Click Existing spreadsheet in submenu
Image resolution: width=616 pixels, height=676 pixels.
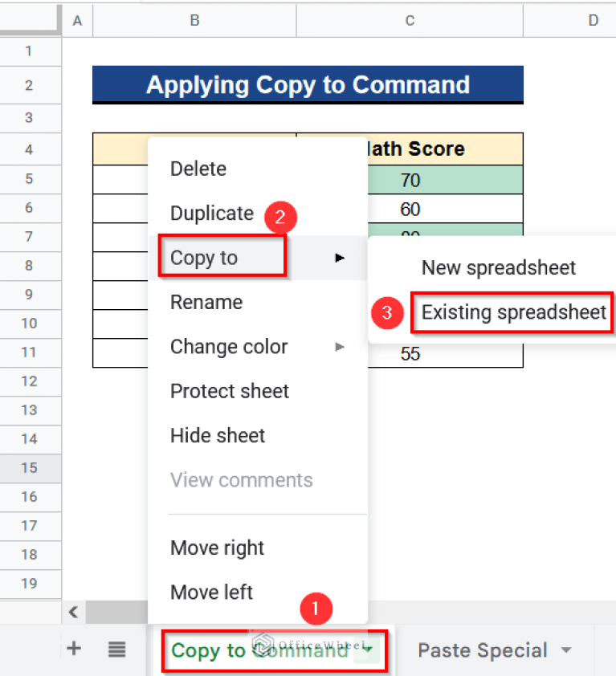point(513,312)
